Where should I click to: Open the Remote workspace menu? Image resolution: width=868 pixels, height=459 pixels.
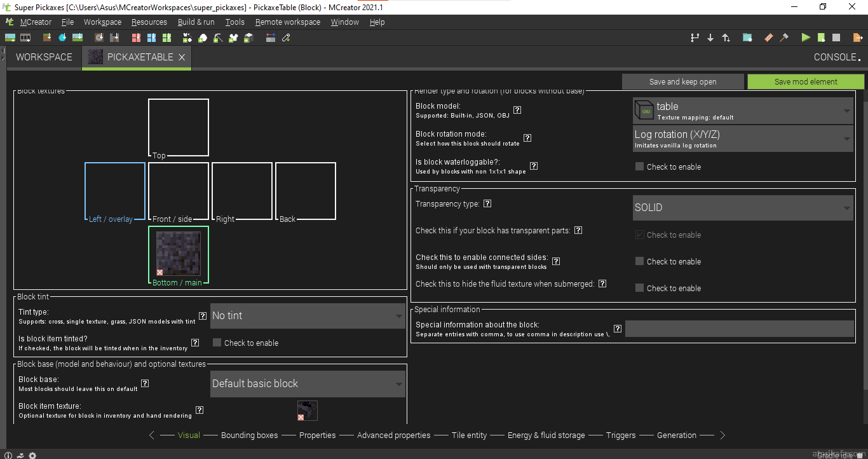coord(288,22)
